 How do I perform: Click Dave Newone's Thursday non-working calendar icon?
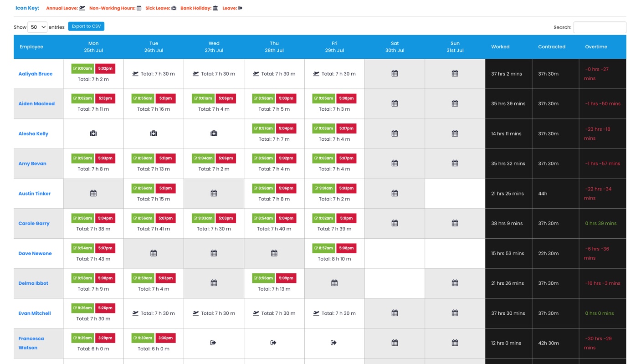274,253
